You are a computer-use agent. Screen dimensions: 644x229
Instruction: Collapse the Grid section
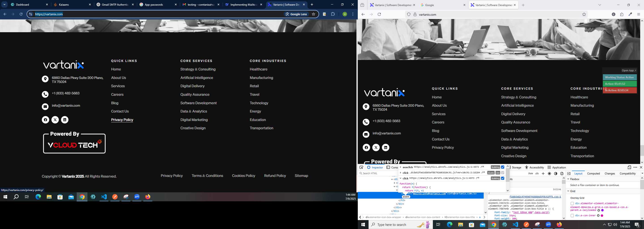coord(568,191)
